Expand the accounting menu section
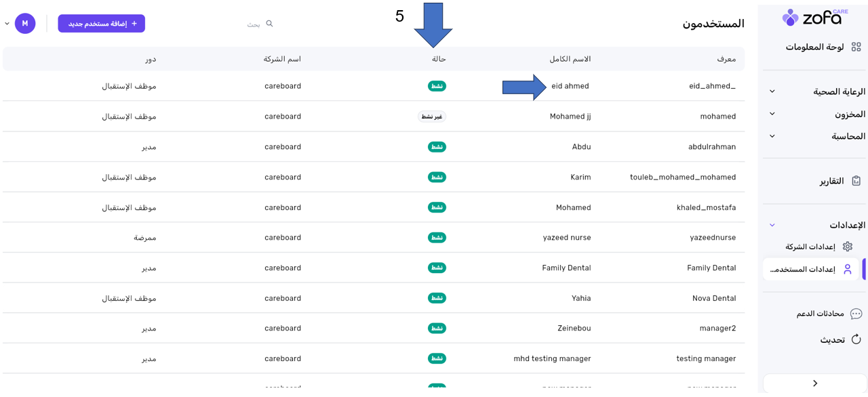 772,136
